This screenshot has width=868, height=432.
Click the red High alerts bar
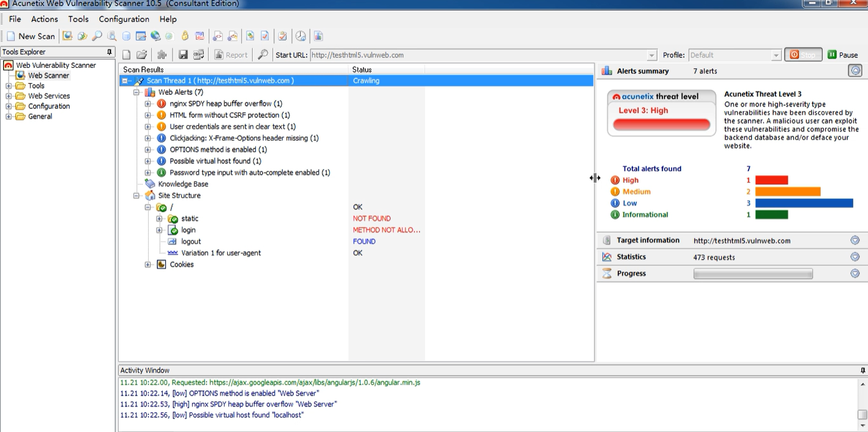pos(771,181)
